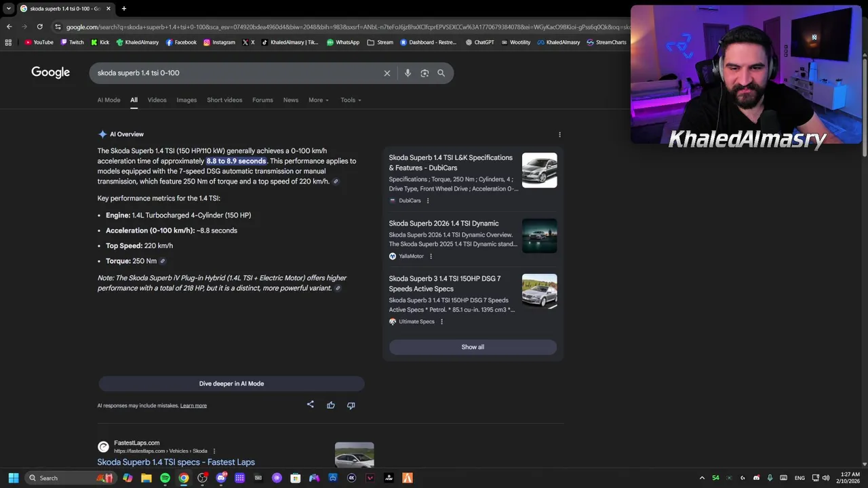Open the Wootility bookmark
The width and height of the screenshot is (868, 488).
pos(515,42)
